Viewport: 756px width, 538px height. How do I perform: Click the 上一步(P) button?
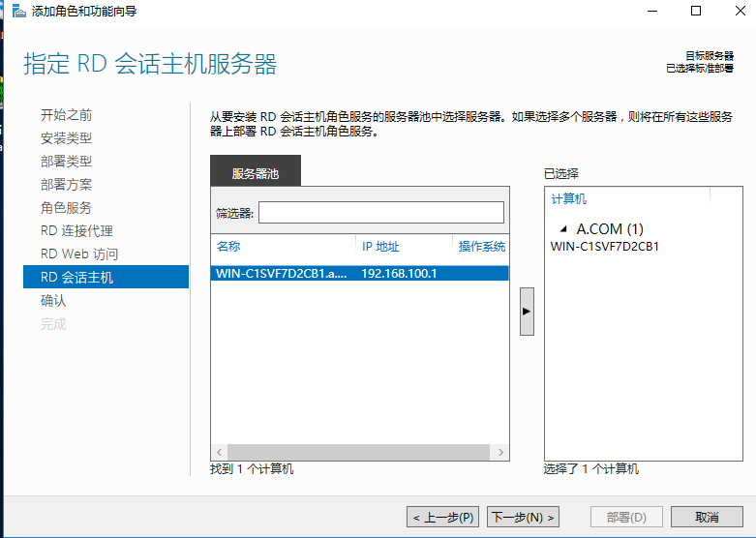pyautogui.click(x=443, y=518)
